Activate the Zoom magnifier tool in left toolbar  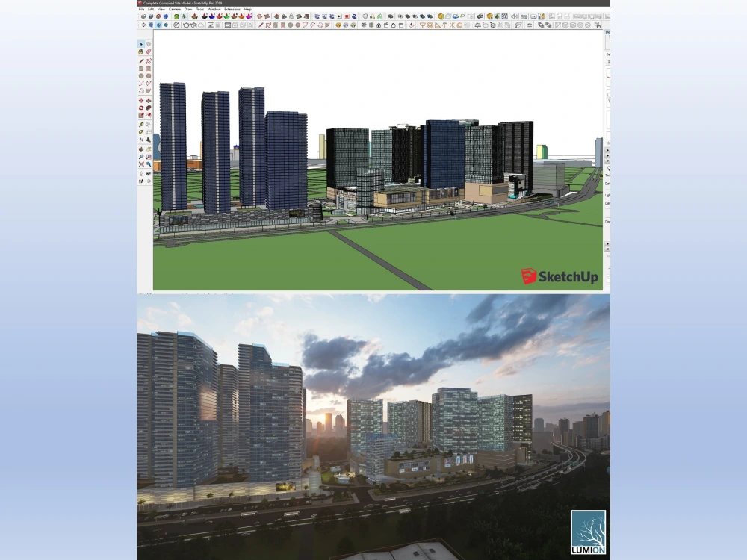point(141,156)
